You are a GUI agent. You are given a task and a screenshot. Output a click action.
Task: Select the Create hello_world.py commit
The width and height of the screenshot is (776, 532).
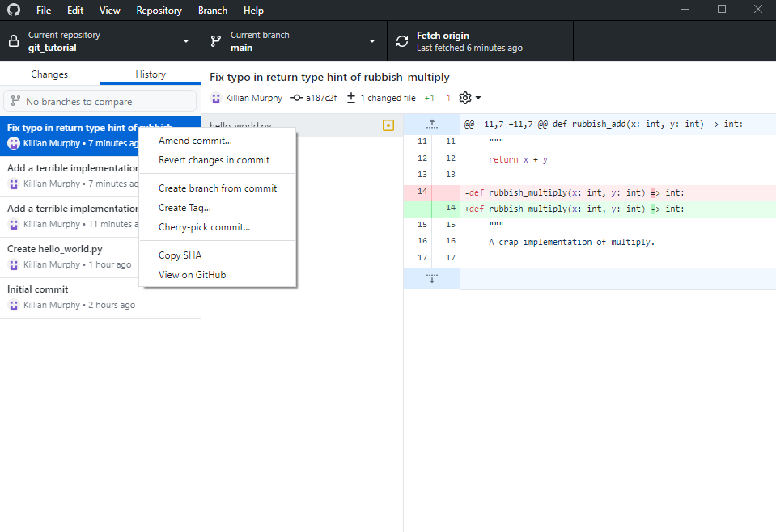coord(70,257)
